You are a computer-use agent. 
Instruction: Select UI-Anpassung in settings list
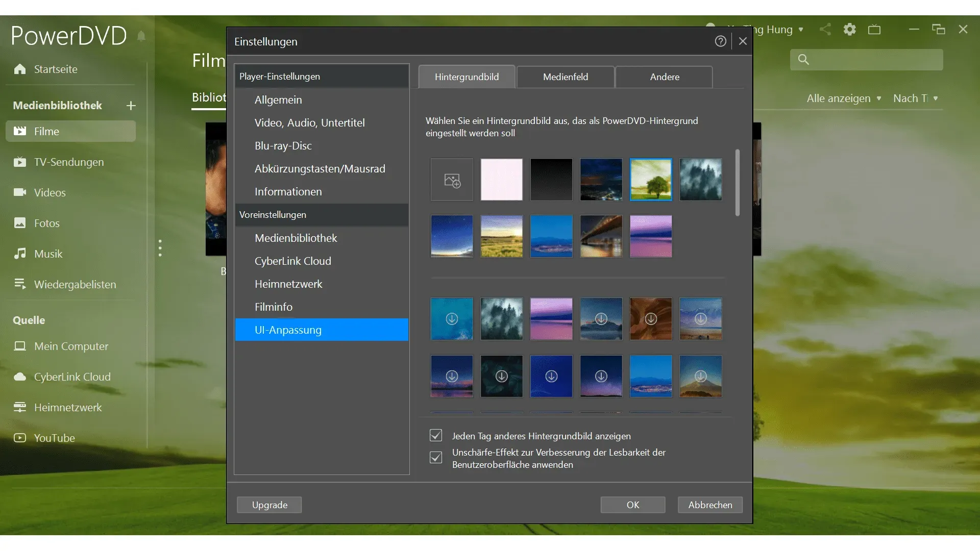click(322, 330)
